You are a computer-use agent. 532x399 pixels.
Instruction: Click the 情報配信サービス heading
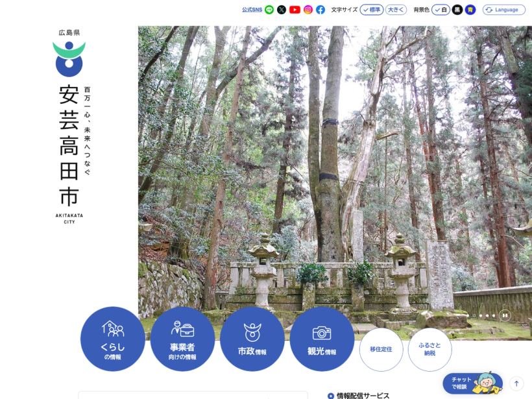pos(363,395)
